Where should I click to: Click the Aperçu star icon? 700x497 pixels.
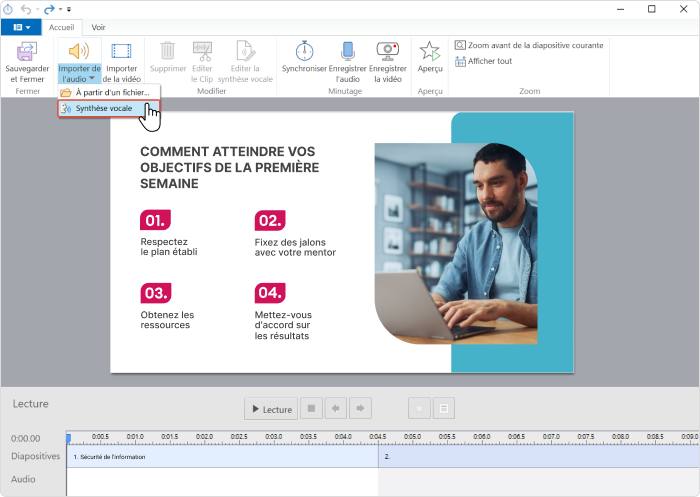click(430, 51)
